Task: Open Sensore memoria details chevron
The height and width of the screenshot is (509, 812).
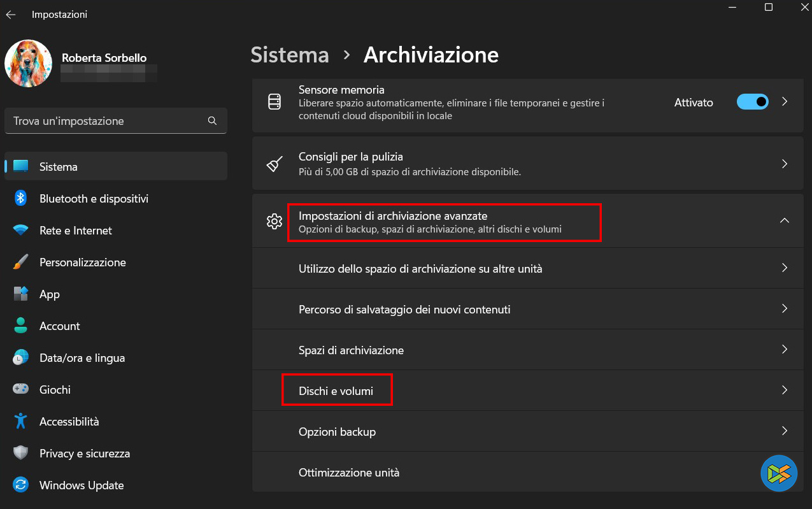Action: point(785,102)
